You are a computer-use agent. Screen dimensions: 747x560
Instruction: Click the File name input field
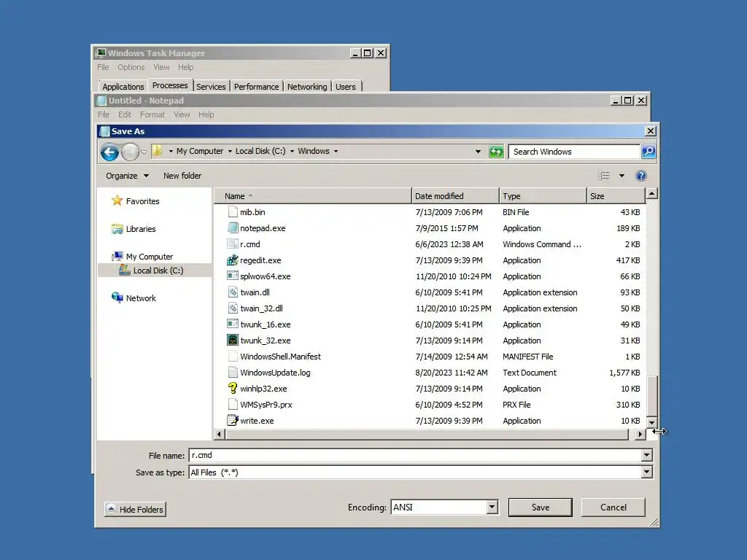pyautogui.click(x=415, y=455)
